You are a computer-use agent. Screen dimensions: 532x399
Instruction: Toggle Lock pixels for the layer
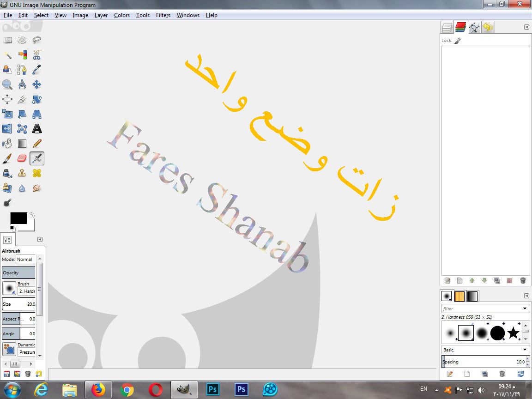[459, 40]
